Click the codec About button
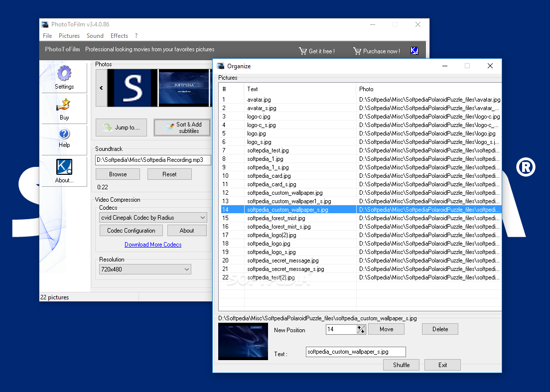 (187, 230)
